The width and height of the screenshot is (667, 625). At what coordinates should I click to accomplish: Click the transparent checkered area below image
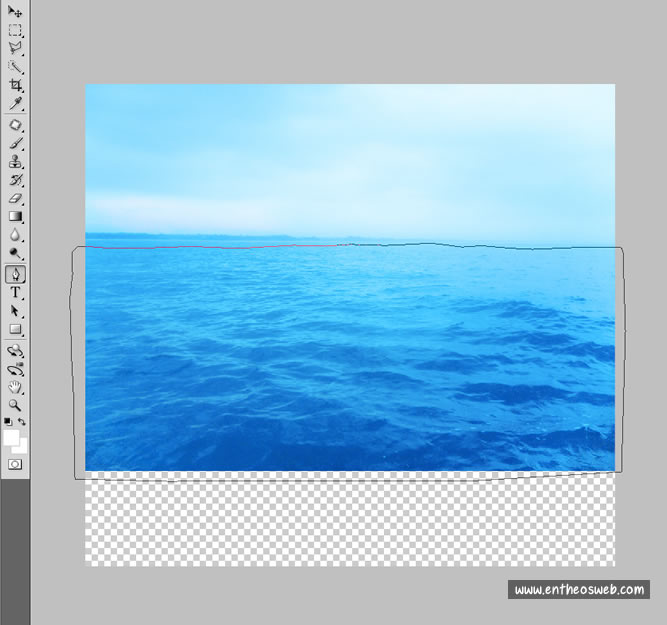[350, 520]
